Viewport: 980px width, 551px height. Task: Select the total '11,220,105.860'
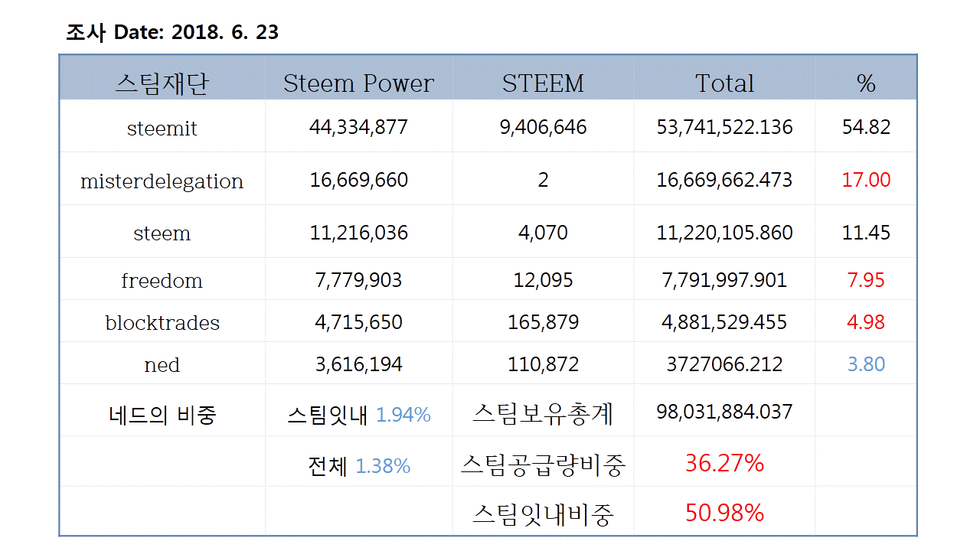(724, 233)
